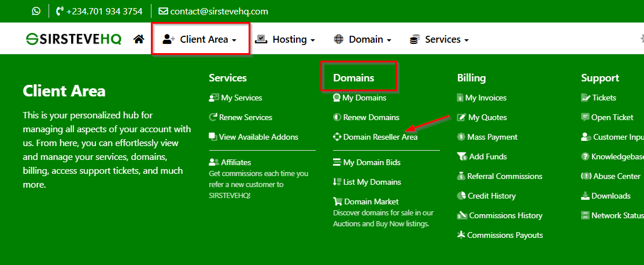
Task: Click the View Available Addons icon
Action: (213, 137)
